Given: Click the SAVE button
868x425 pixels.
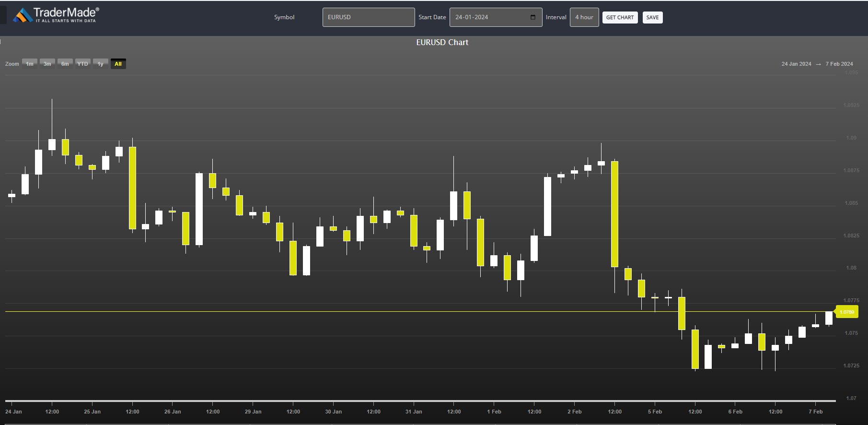Looking at the screenshot, I should (x=652, y=17).
